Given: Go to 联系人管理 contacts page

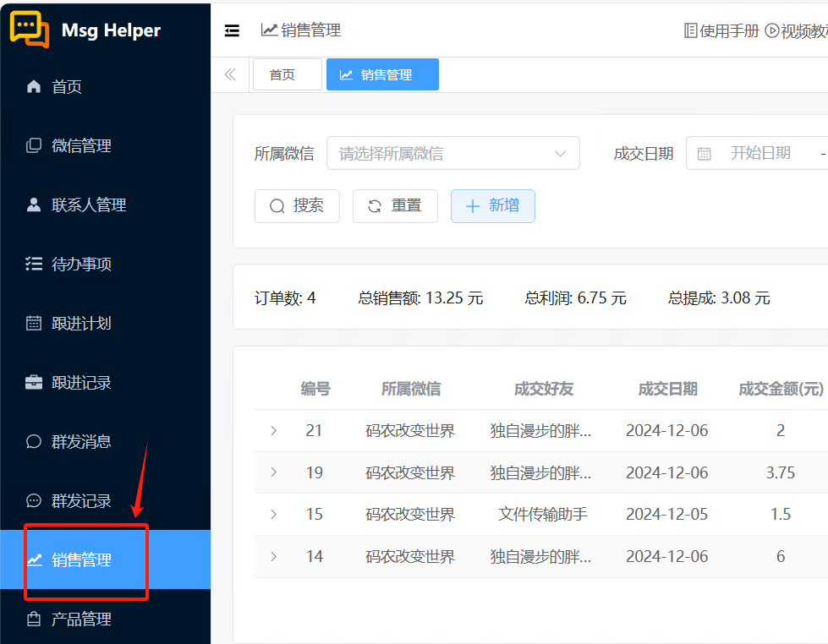Looking at the screenshot, I should point(105,205).
